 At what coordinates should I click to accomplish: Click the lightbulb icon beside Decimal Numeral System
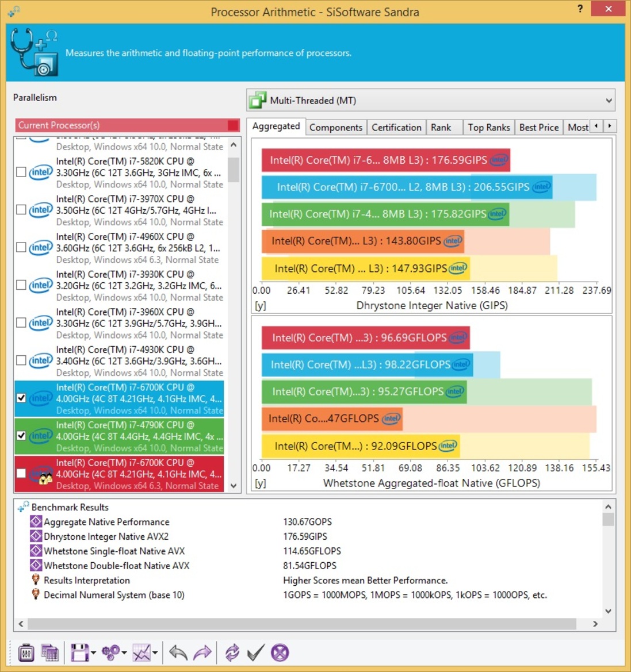click(x=36, y=594)
